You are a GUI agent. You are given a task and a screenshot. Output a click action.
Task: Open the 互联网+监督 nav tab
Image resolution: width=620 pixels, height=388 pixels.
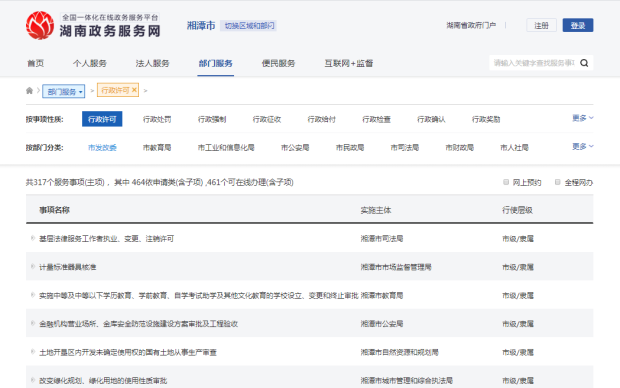click(x=349, y=63)
